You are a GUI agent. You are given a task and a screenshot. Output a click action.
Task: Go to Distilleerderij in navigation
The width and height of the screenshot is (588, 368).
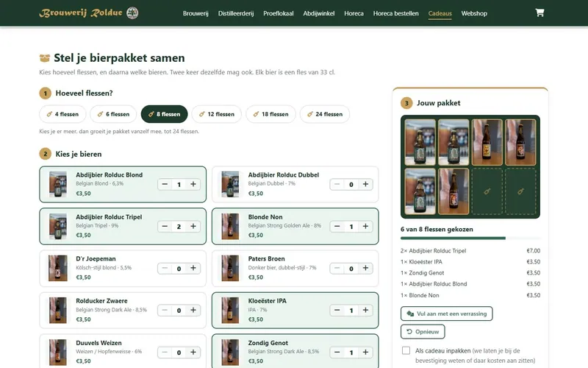tap(236, 13)
